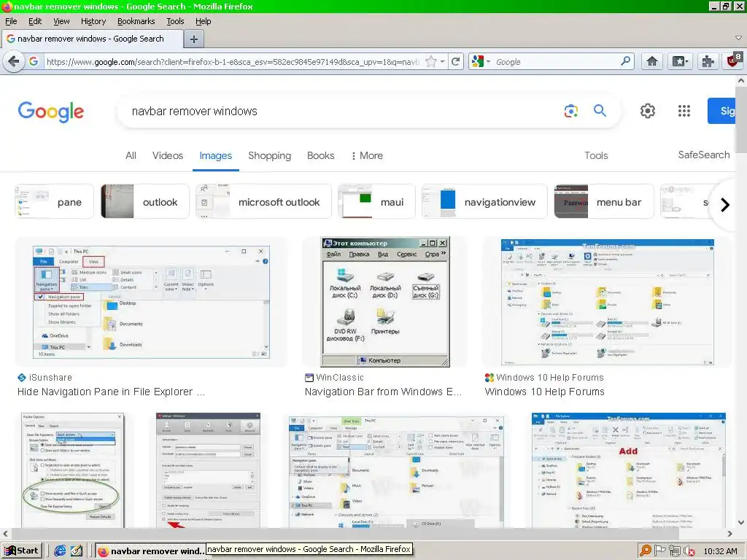Click the Firefox taskbar window button
Screen dimensions: 747x560
pos(150,551)
